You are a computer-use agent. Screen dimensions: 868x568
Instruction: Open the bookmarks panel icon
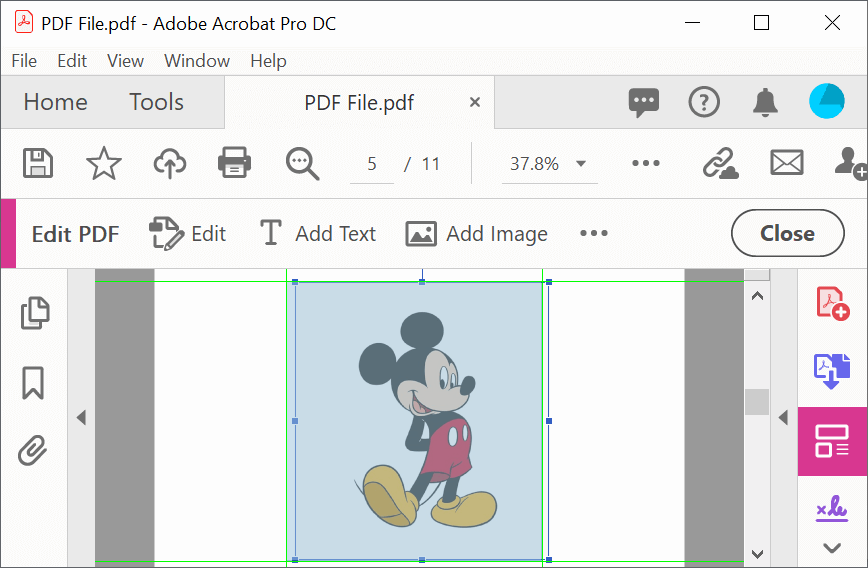click(33, 383)
